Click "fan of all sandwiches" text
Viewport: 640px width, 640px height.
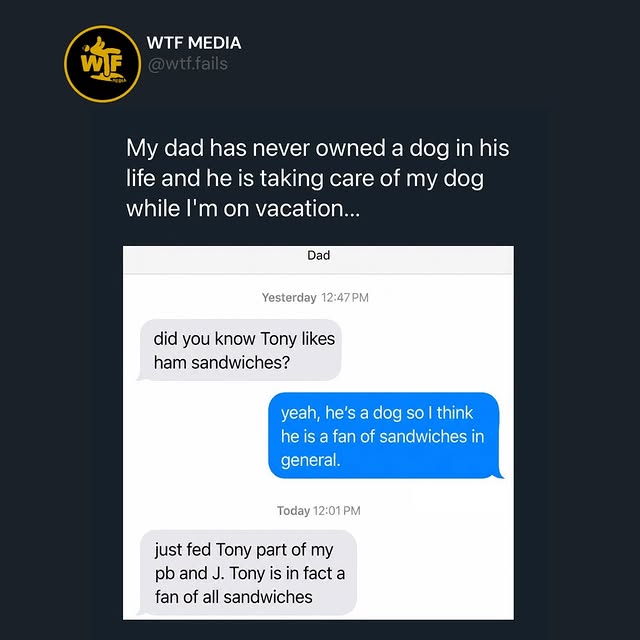point(233,597)
